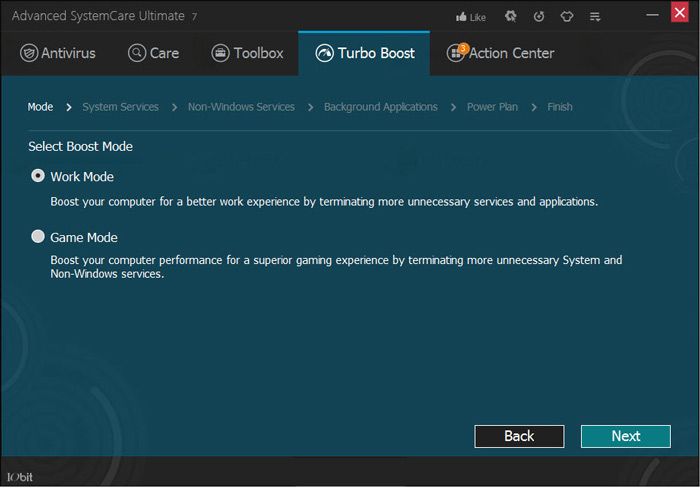The height and width of the screenshot is (487, 700).
Task: Switch to the Care tab
Action: pos(154,53)
